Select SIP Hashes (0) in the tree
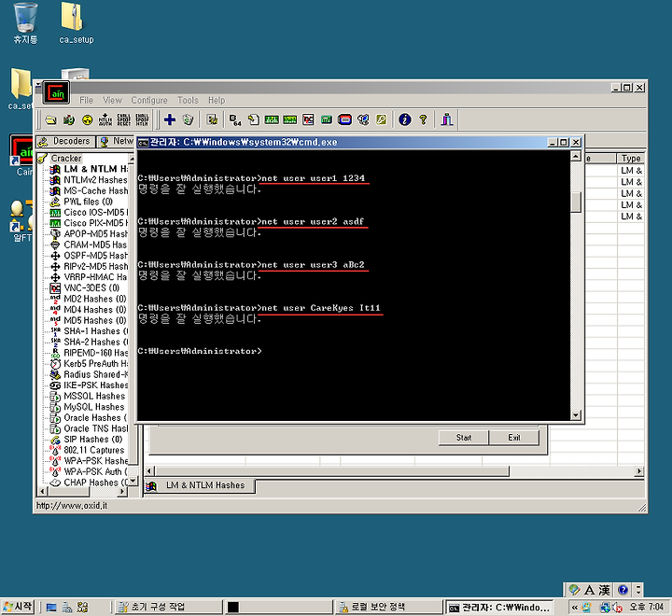Screen dimensions: 672x616 (93, 440)
